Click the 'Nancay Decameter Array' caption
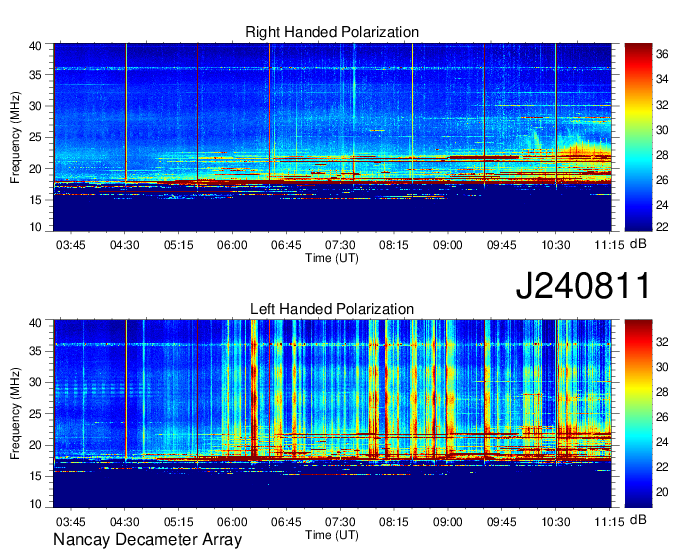680x552 pixels. 147,540
